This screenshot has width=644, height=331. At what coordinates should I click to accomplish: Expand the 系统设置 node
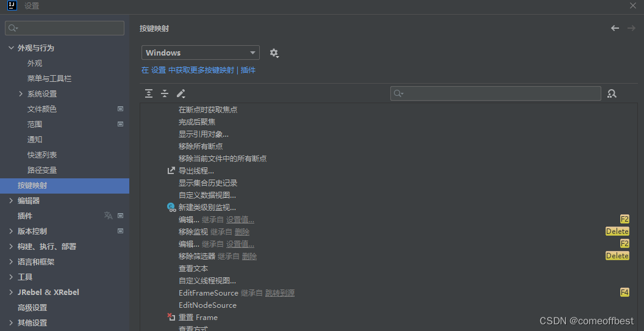click(21, 94)
